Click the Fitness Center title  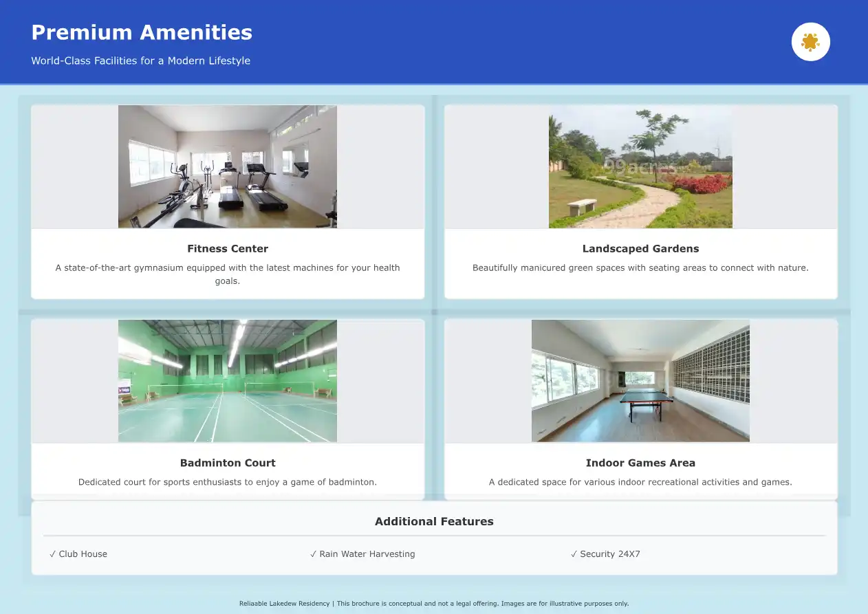228,249
